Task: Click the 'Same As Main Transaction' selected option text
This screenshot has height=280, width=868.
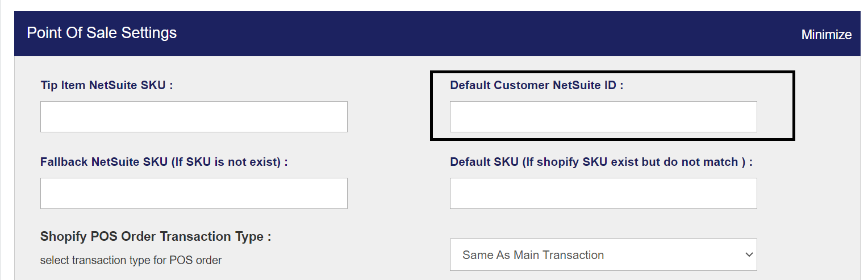Action: pyautogui.click(x=533, y=255)
